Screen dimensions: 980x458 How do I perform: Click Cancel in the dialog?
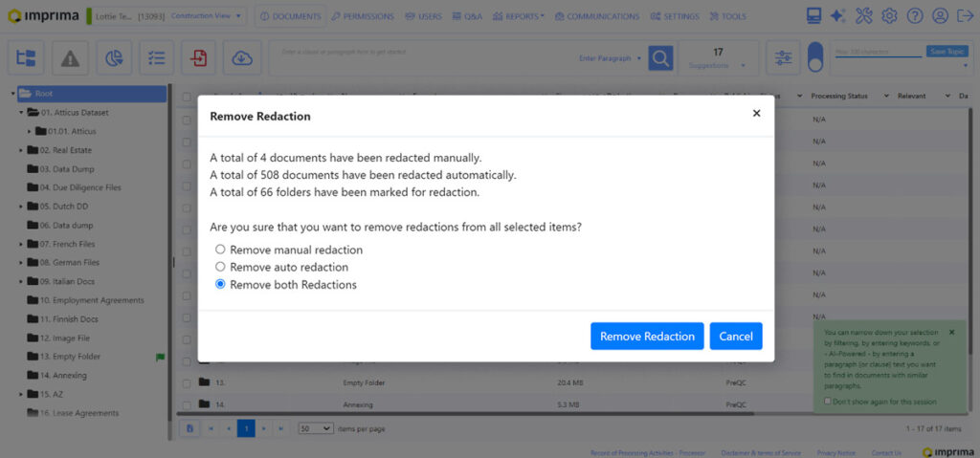[x=736, y=337]
